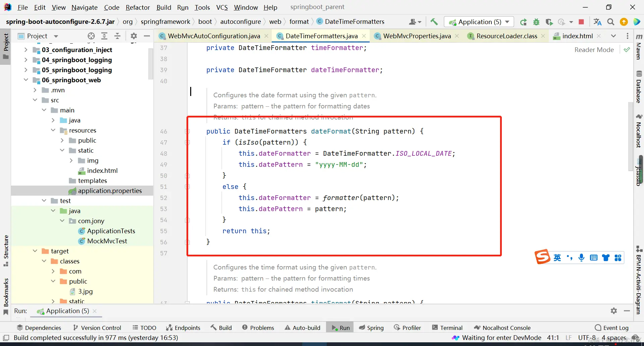Open editor tabs more-options menu
Viewport: 644px width, 346px height.
coord(628,36)
